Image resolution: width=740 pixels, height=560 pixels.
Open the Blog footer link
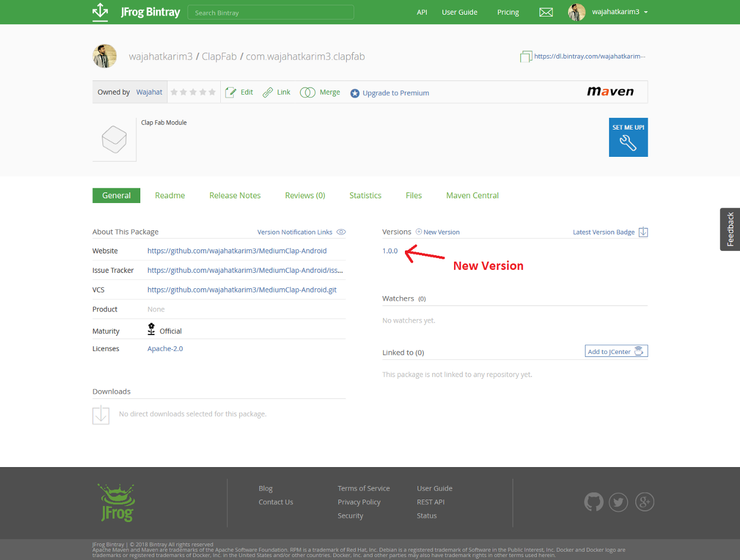(x=266, y=488)
